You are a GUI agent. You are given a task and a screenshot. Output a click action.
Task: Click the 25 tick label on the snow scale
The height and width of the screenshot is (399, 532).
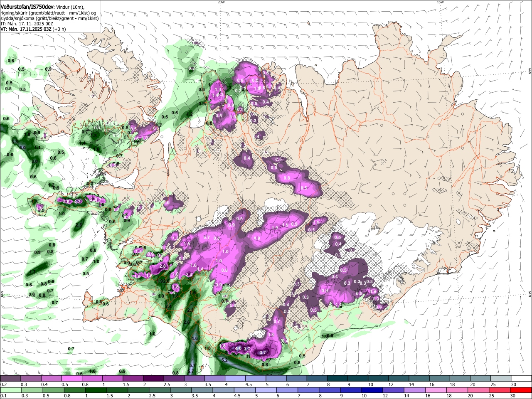[493, 384]
